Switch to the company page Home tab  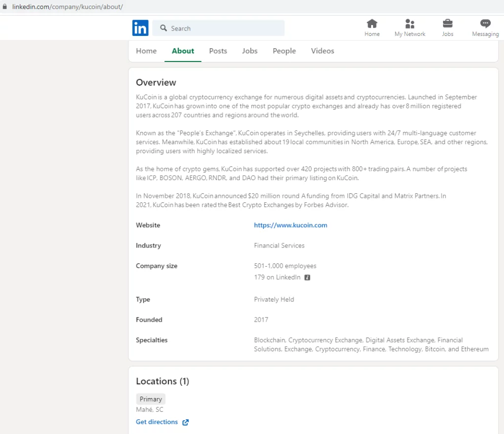[146, 51]
